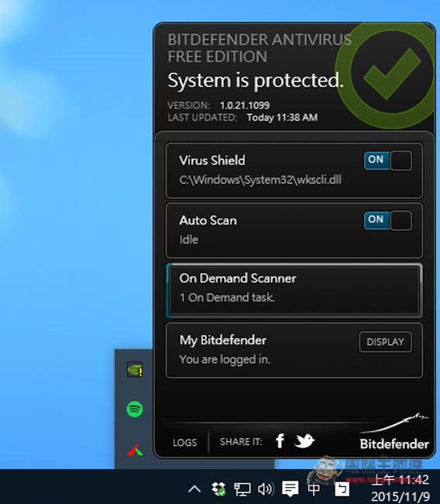The height and width of the screenshot is (504, 440).
Task: Open the NVIDIA tray icon
Action: [x=135, y=369]
